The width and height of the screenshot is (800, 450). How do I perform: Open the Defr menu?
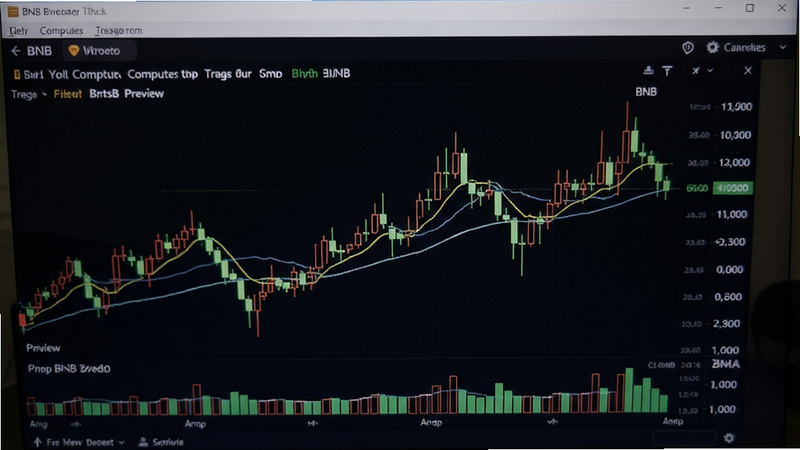pyautogui.click(x=18, y=31)
